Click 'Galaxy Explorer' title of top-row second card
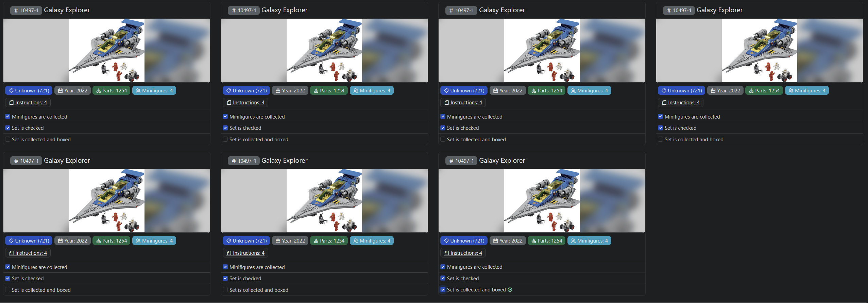 click(x=284, y=10)
